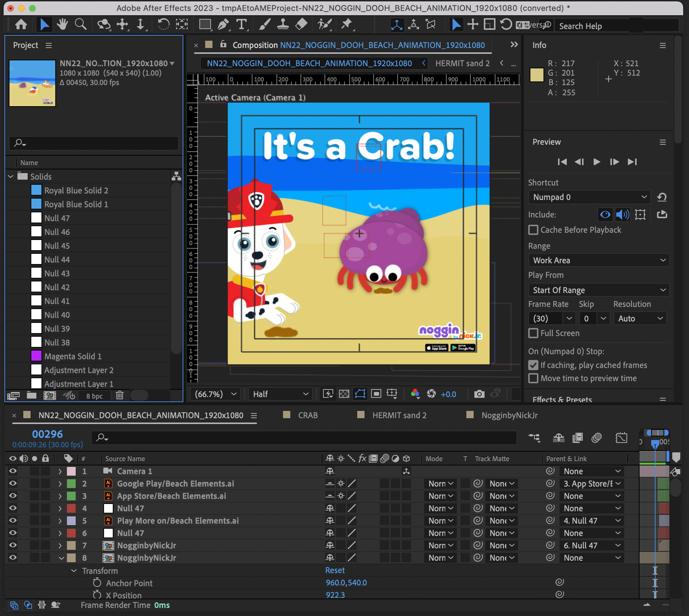Open the Preview panel menu
This screenshot has height=616, width=689.
(663, 142)
